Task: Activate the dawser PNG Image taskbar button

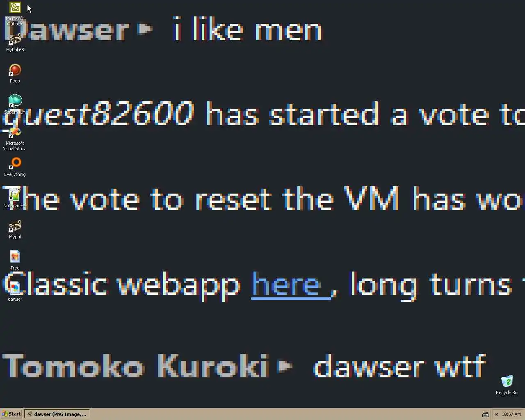Action: [57, 414]
